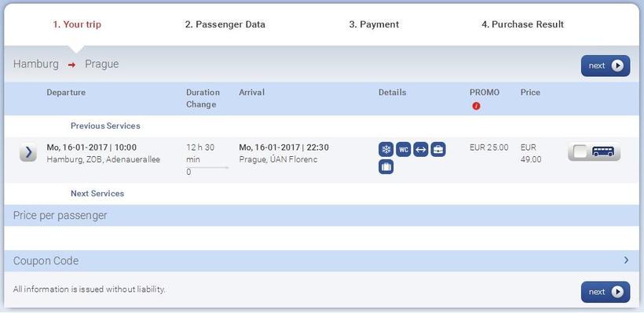Show Next Services
Viewport: 644px width, 313px height.
tap(97, 193)
